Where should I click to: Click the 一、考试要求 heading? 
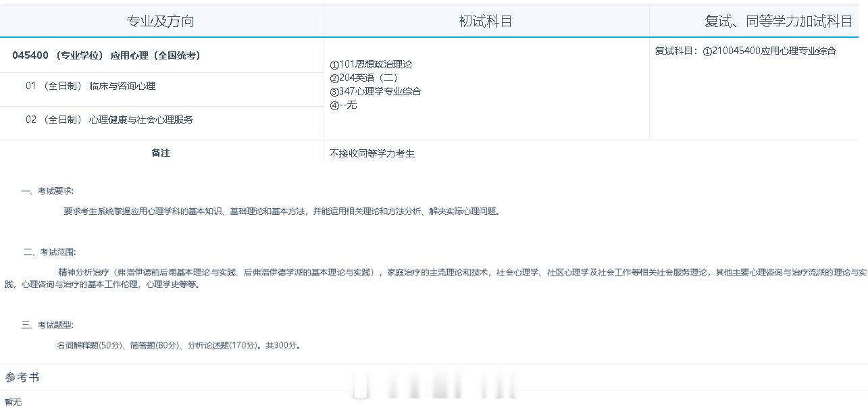(47, 191)
